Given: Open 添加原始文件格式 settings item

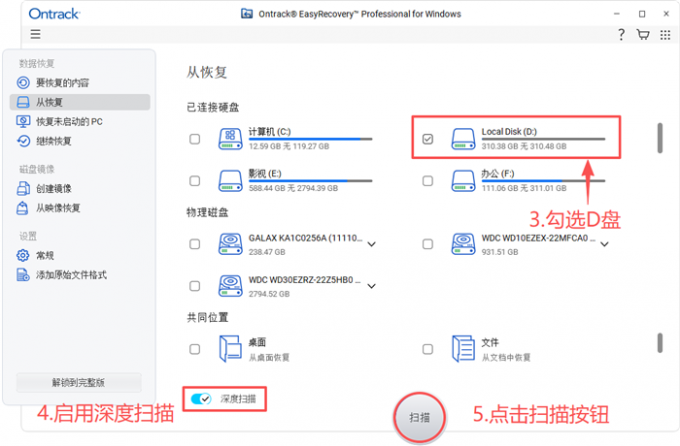Looking at the screenshot, I should coord(80,275).
